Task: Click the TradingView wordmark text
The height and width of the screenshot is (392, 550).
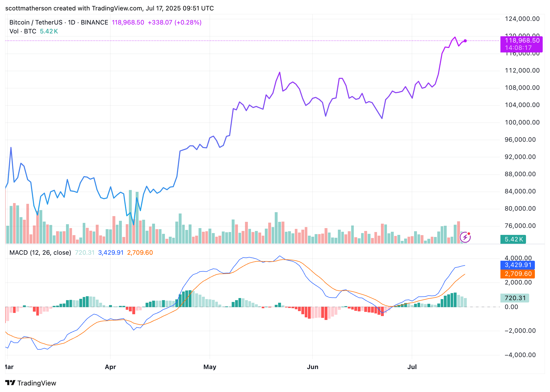Action: click(x=37, y=383)
